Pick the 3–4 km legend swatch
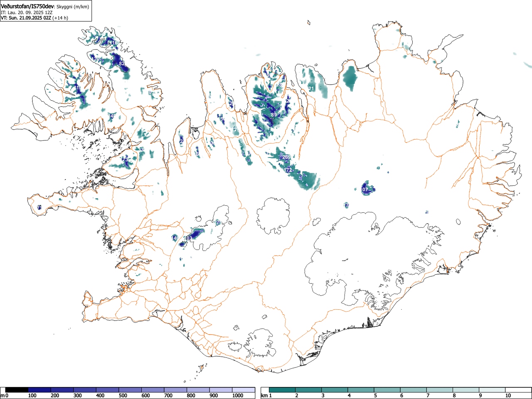This screenshot has height=399, width=532. coord(335,390)
